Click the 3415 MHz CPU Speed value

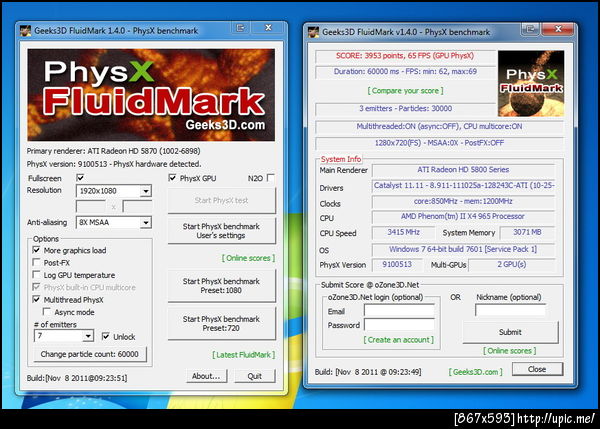pyautogui.click(x=403, y=232)
